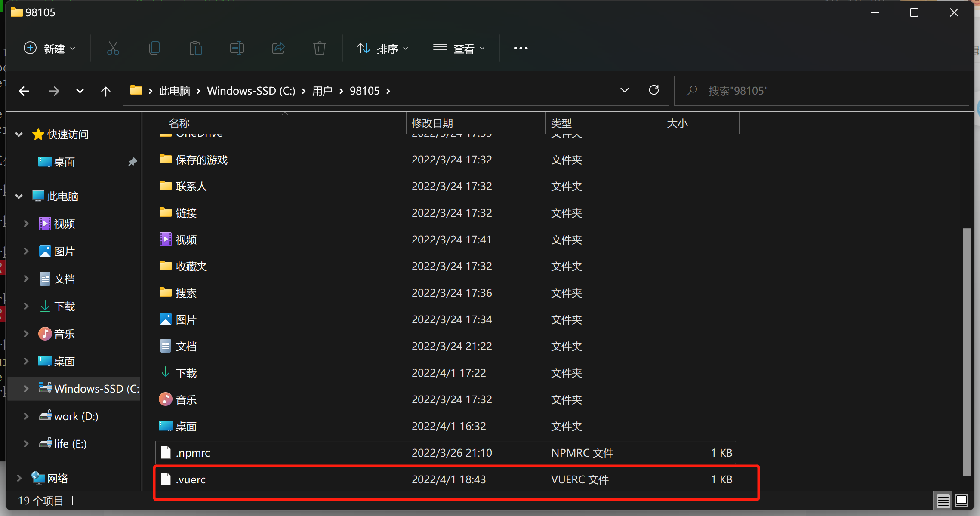The width and height of the screenshot is (980, 516).
Task: Click the Rename icon in toolbar
Action: click(x=237, y=49)
